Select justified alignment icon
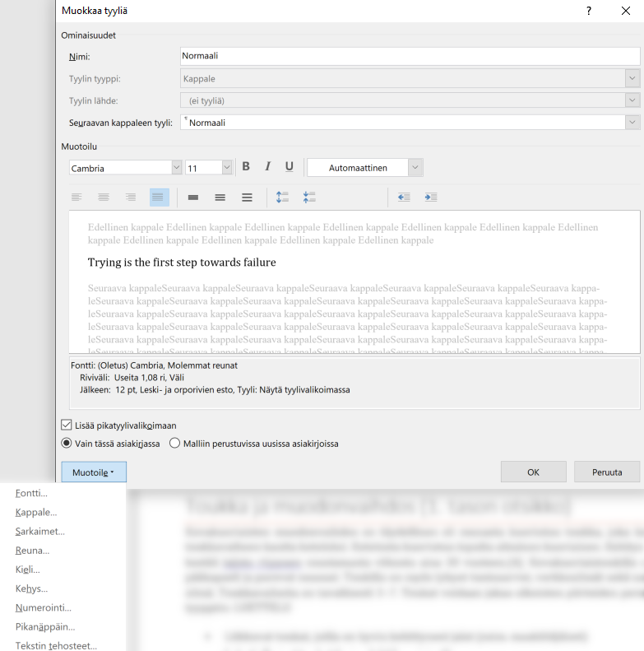 (159, 198)
